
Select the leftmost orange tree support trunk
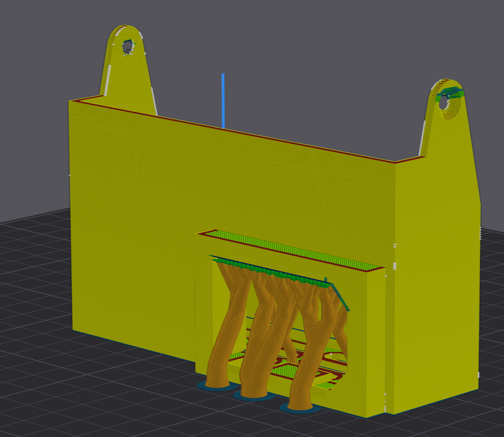(x=221, y=349)
